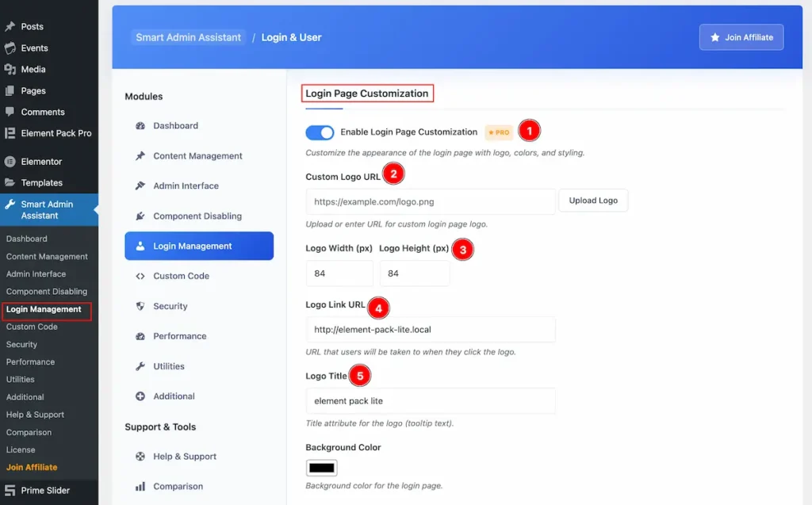Screen dimensions: 812x505
Task: Toggle Enable Login Page Customization switch
Action: tap(320, 132)
